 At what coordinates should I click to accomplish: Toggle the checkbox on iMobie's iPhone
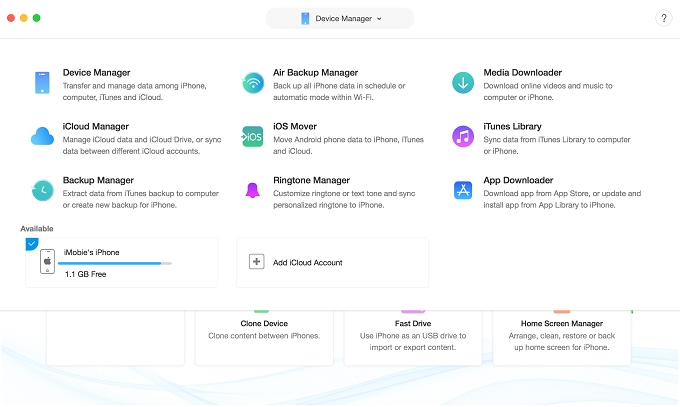tap(32, 244)
